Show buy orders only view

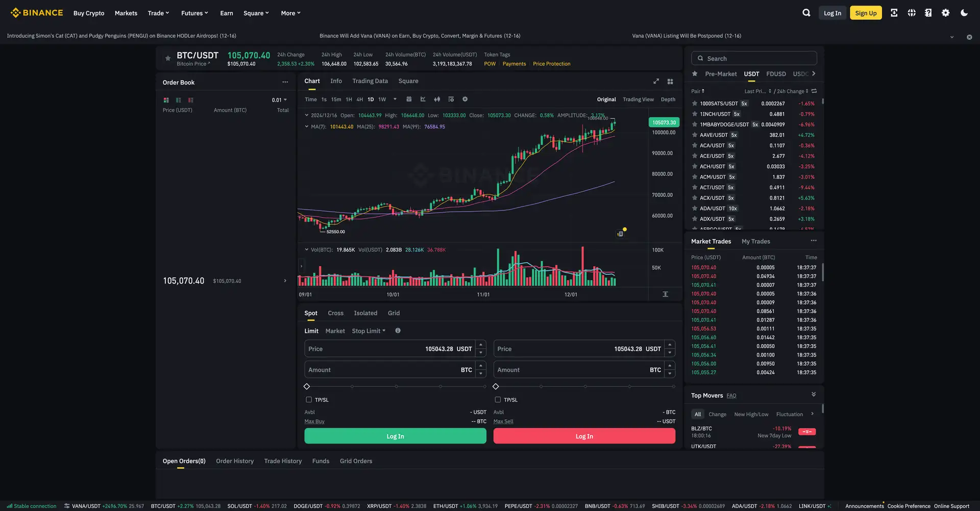tap(178, 100)
